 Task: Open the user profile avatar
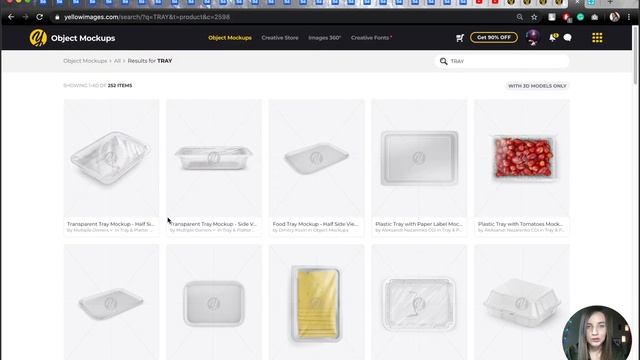[x=533, y=37]
